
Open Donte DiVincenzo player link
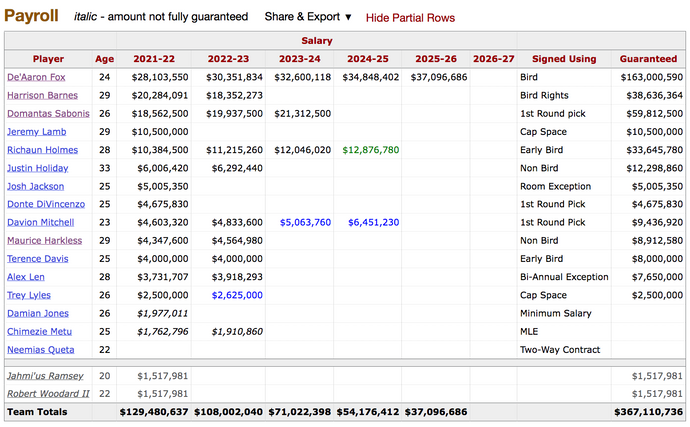[x=46, y=204]
